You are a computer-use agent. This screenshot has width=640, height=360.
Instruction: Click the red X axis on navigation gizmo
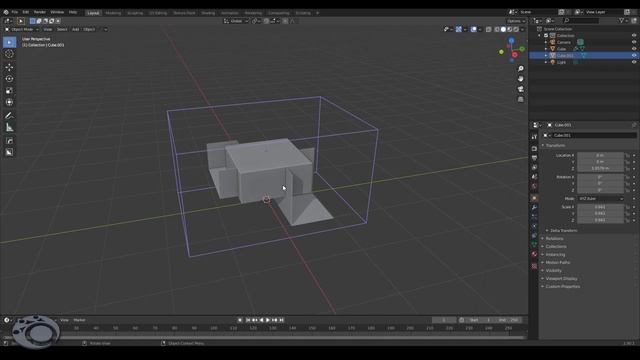(x=515, y=55)
